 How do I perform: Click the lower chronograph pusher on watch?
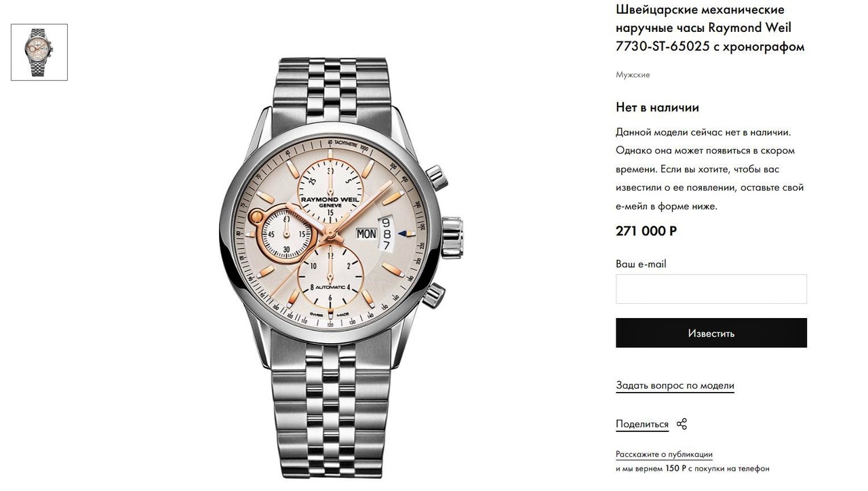(434, 296)
